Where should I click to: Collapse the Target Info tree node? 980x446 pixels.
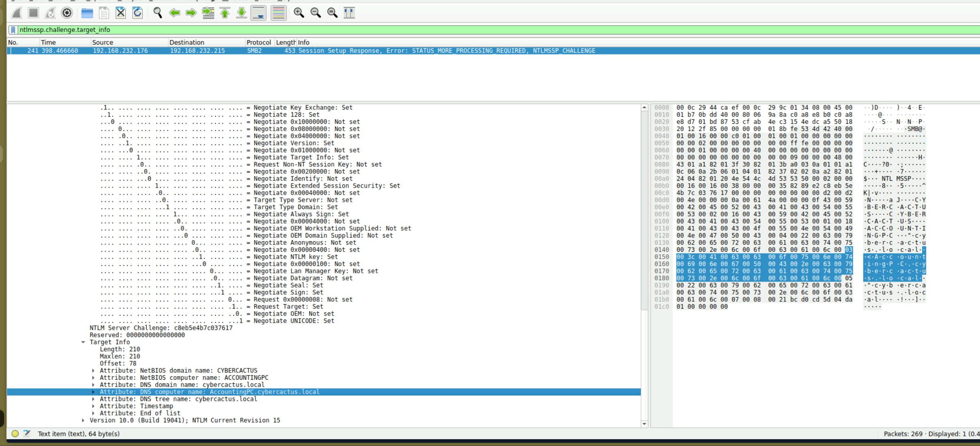(83, 342)
